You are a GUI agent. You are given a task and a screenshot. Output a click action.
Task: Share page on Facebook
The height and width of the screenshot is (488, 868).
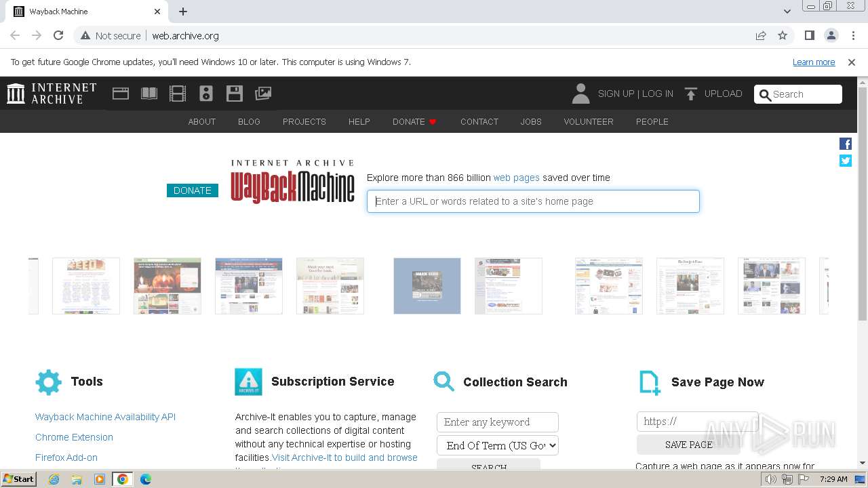click(846, 144)
